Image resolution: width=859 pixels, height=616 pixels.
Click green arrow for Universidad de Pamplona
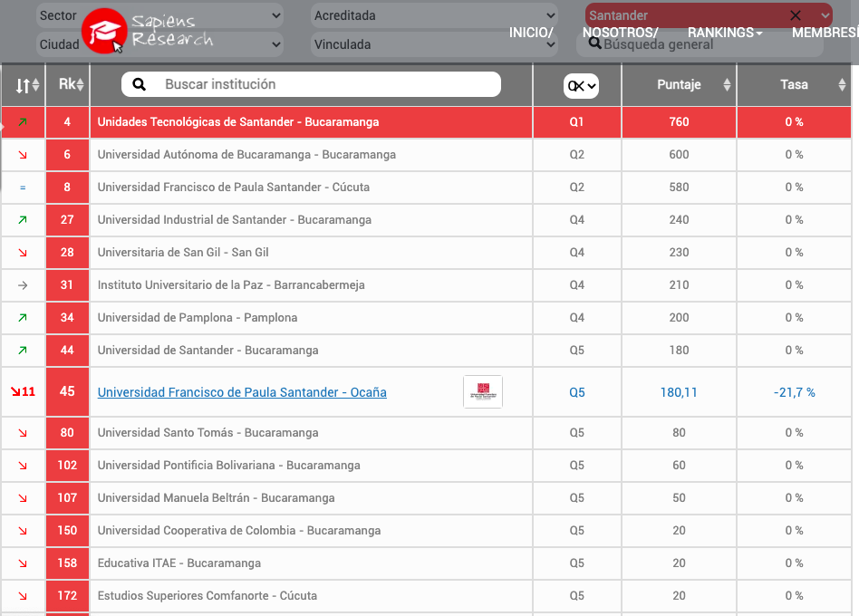point(23,318)
